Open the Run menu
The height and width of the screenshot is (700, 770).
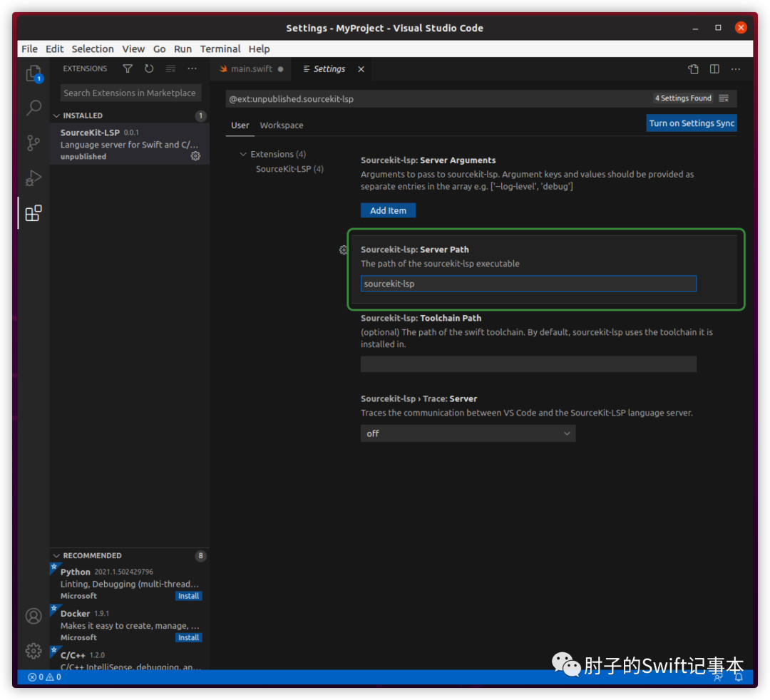coord(183,48)
